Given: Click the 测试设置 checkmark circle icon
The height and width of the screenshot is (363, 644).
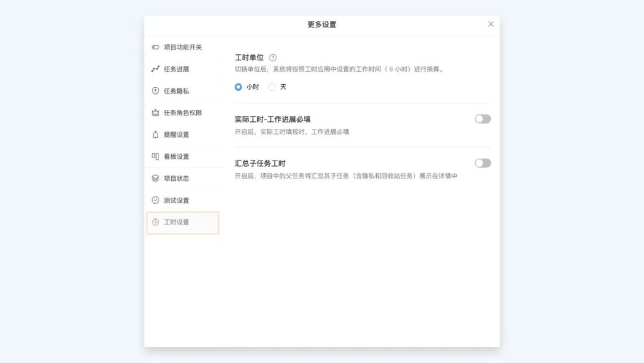Looking at the screenshot, I should point(156,200).
